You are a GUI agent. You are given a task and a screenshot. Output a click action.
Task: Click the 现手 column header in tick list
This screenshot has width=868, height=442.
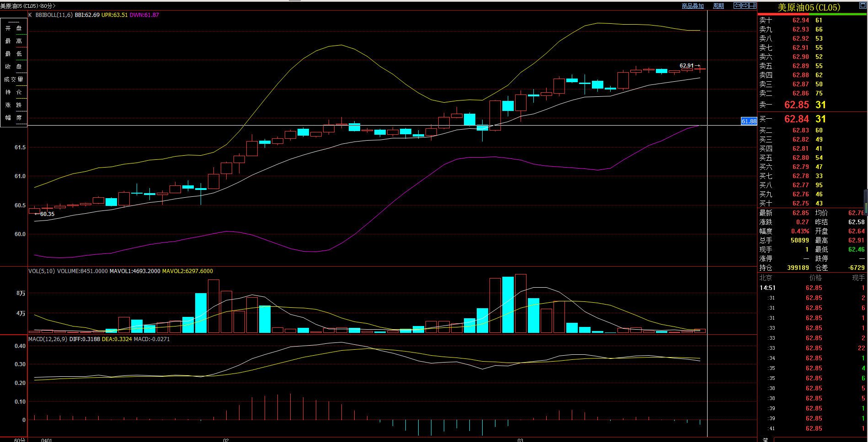click(858, 278)
